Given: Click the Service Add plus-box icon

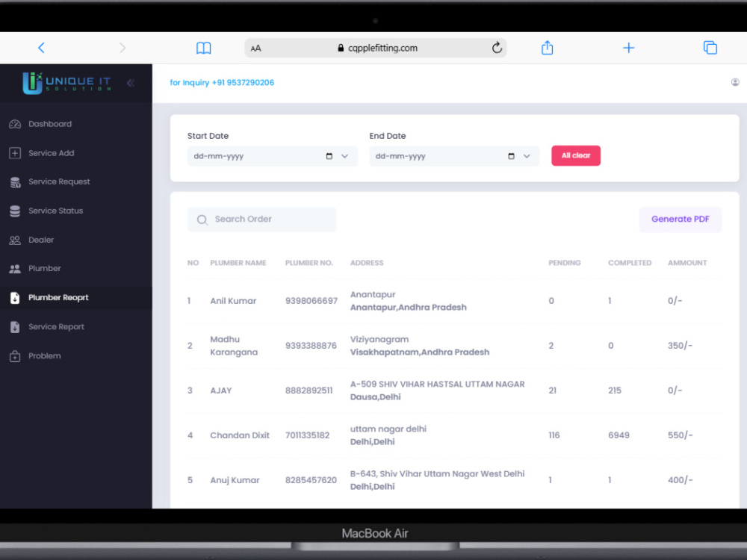Looking at the screenshot, I should (x=15, y=153).
